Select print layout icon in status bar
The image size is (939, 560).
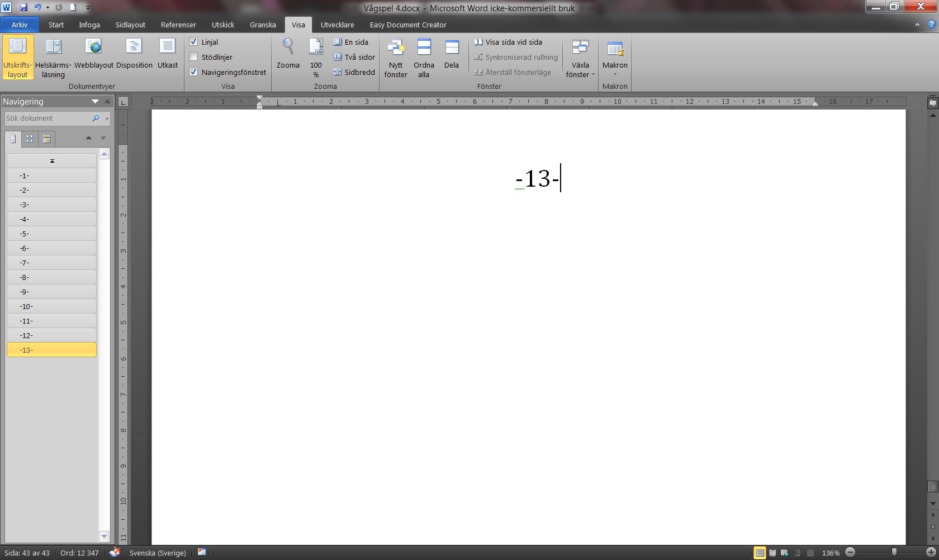click(760, 553)
